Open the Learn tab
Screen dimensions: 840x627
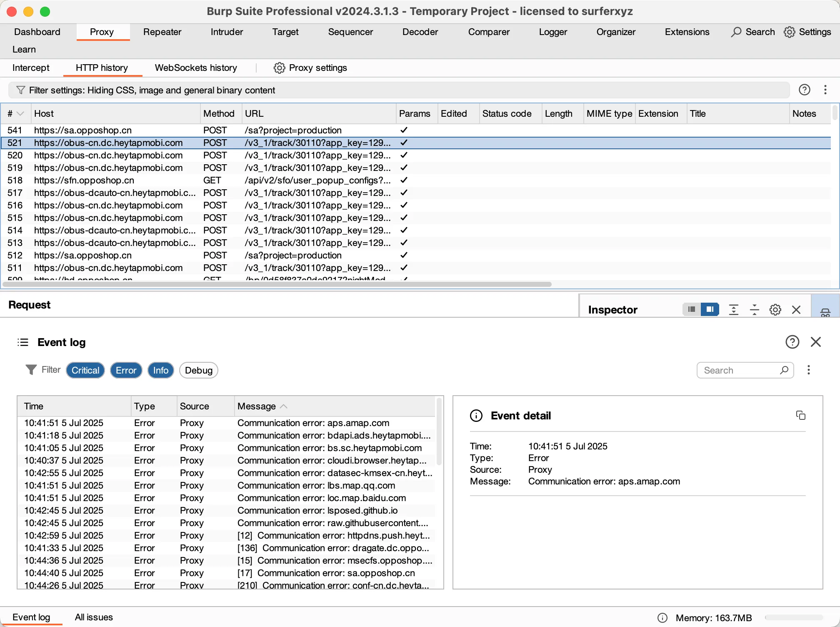(x=24, y=50)
